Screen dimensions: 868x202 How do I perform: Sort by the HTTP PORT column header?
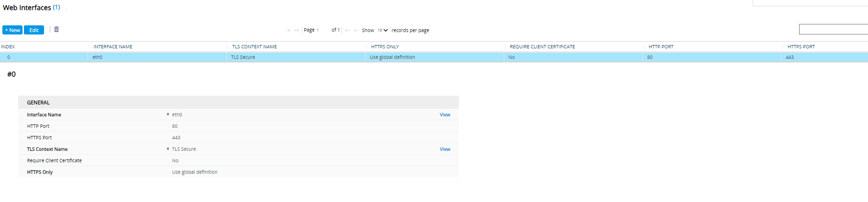pyautogui.click(x=661, y=46)
